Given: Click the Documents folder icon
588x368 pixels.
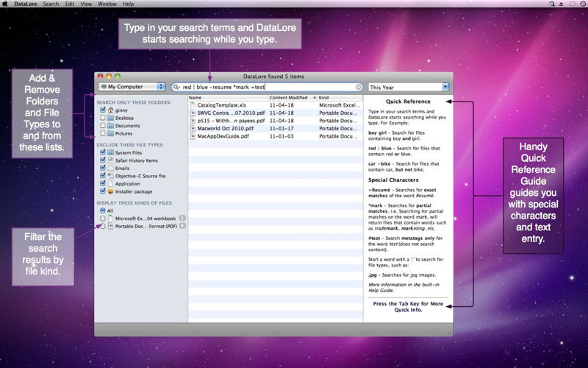Looking at the screenshot, I should [x=111, y=126].
